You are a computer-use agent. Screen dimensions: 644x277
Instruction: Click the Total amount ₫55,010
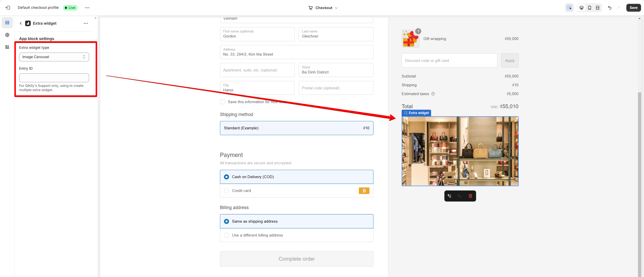click(x=509, y=106)
